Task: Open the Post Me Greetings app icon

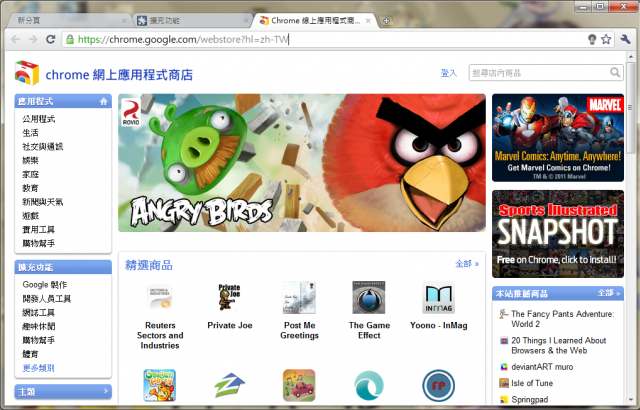Action: tap(299, 297)
